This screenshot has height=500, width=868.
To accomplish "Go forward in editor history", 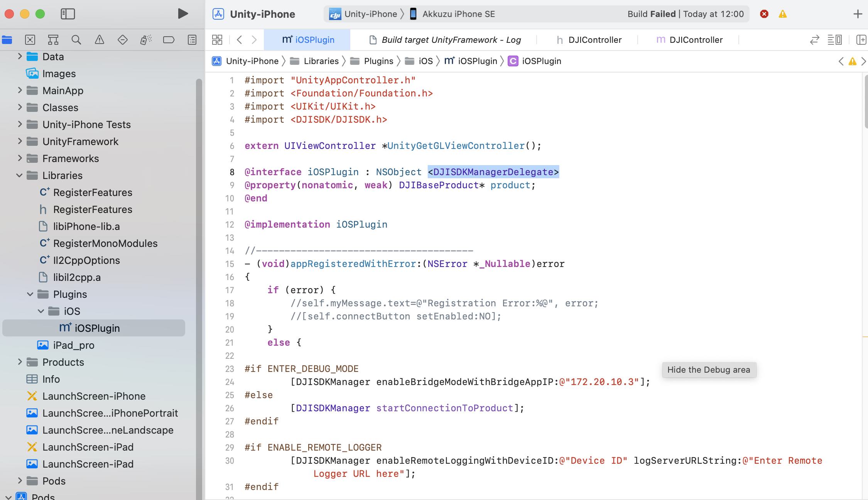I will pos(254,40).
